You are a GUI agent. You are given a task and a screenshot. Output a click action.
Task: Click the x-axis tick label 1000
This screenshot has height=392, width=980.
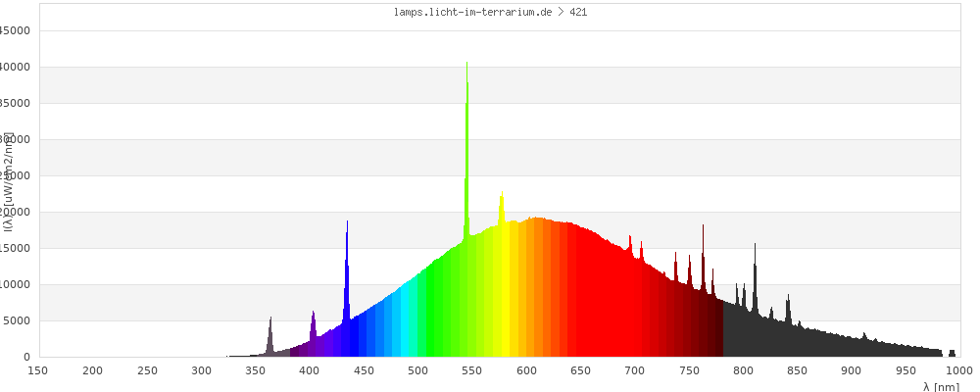click(957, 370)
